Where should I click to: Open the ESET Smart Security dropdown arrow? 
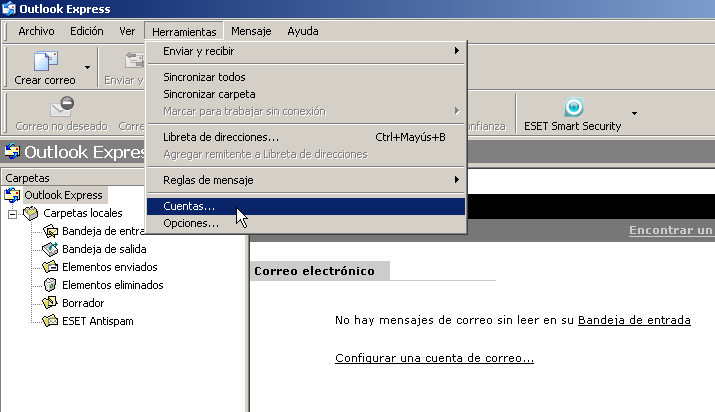tap(634, 113)
